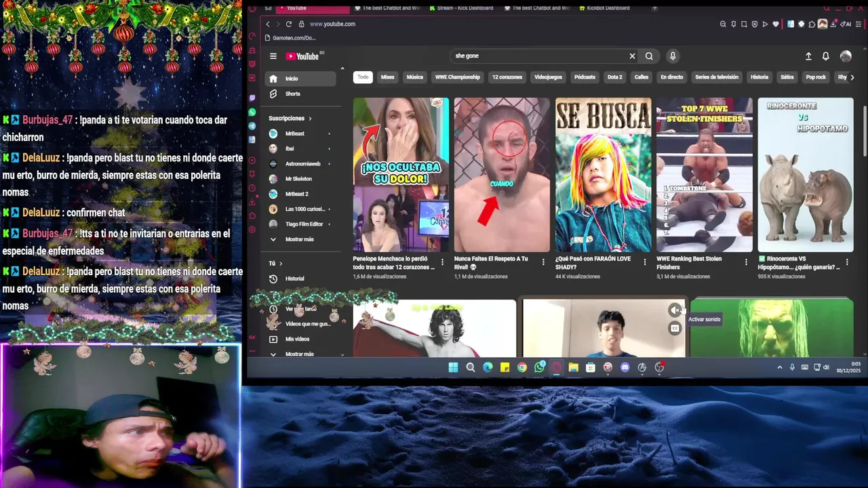Open Ibai subscription channel
The image size is (868, 488).
pos(300,148)
